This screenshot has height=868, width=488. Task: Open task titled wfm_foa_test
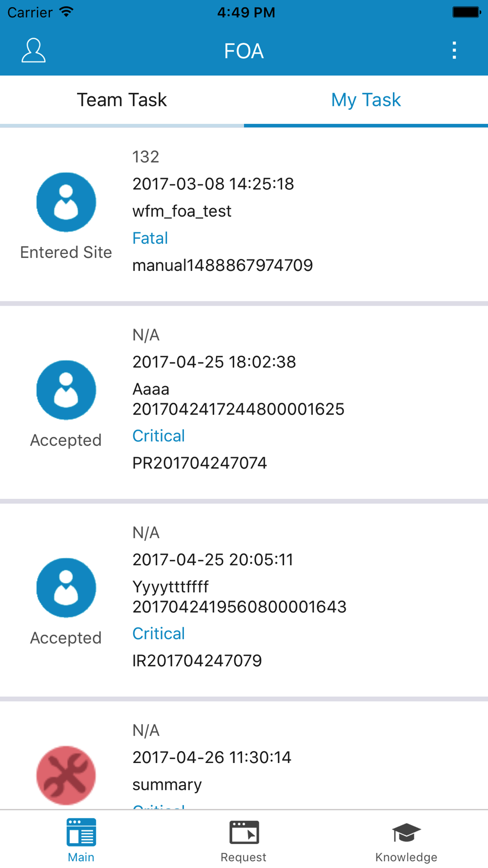[x=182, y=211]
